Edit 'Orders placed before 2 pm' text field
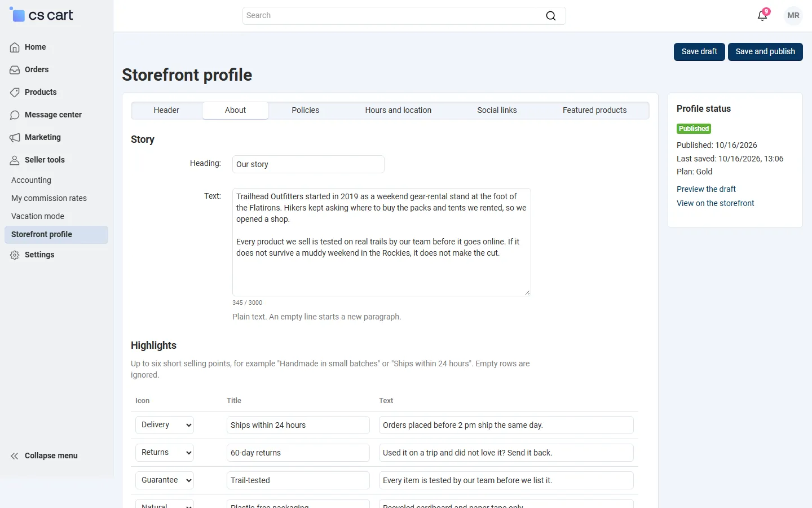This screenshot has width=812, height=508. (506, 425)
